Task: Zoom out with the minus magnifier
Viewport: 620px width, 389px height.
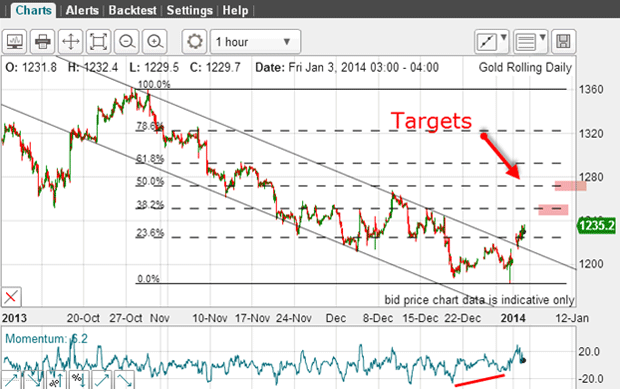Action: (x=127, y=42)
